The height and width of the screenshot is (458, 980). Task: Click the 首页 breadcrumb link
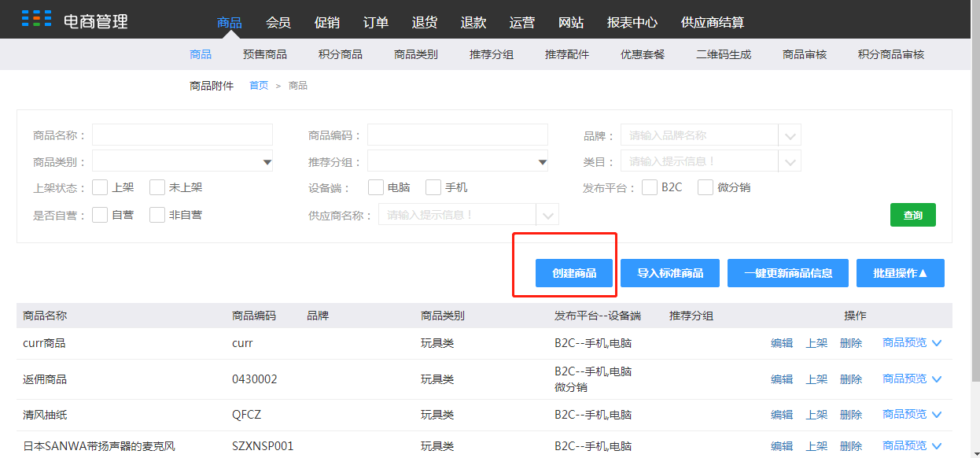(x=259, y=86)
